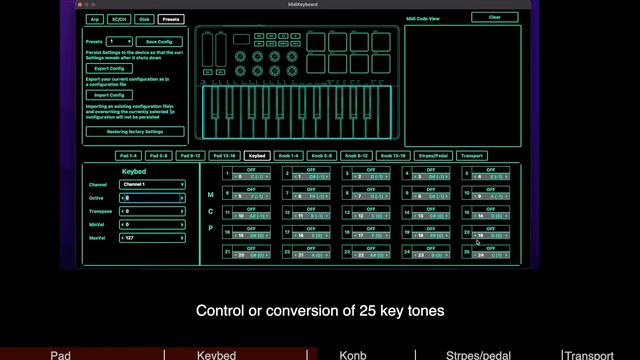Toggle the OFF switch for key 16

[251, 229]
